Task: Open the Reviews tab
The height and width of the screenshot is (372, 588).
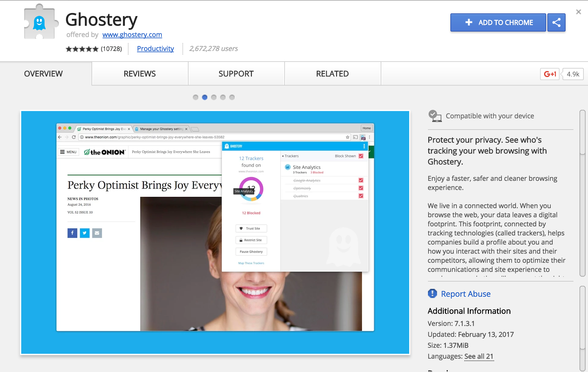Action: 140,74
